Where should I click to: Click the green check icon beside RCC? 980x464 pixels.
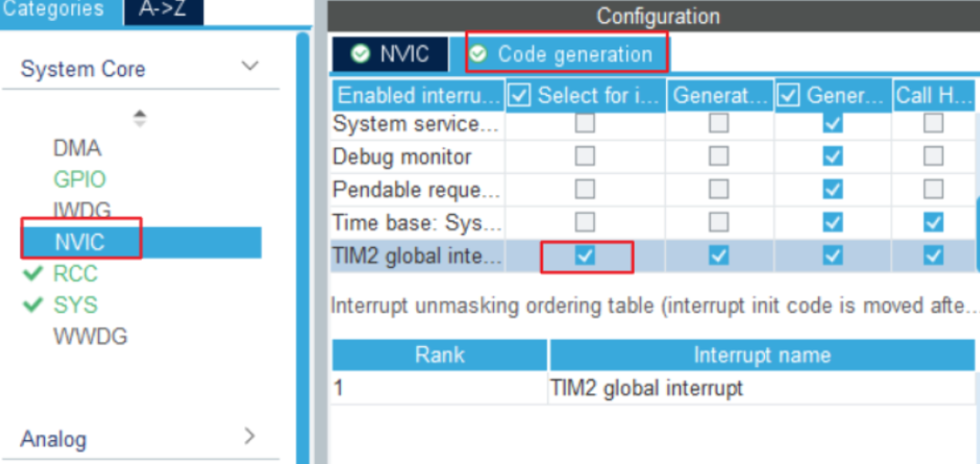pos(33,274)
